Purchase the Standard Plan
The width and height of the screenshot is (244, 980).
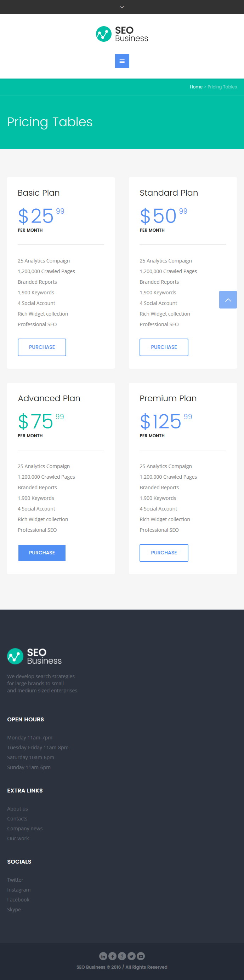click(x=164, y=347)
